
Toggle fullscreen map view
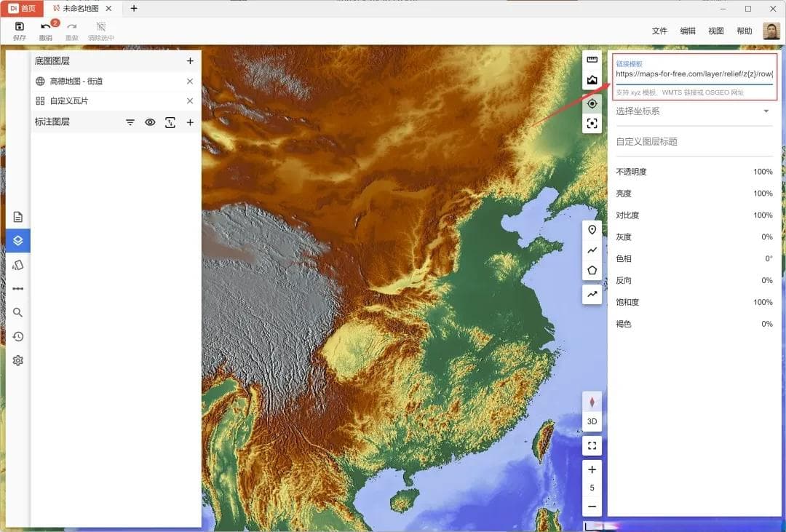[592, 445]
